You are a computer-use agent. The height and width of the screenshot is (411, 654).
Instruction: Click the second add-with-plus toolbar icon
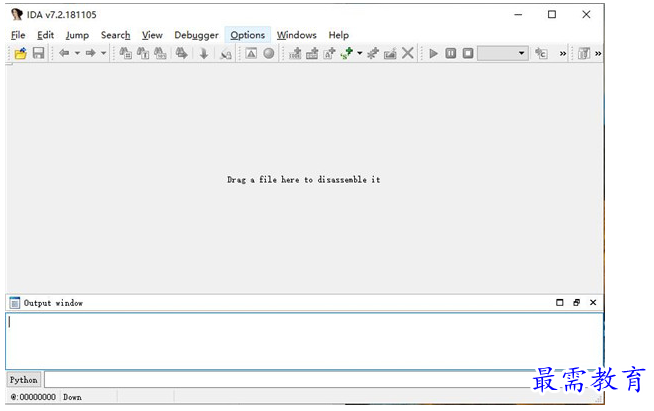pyautogui.click(x=312, y=53)
